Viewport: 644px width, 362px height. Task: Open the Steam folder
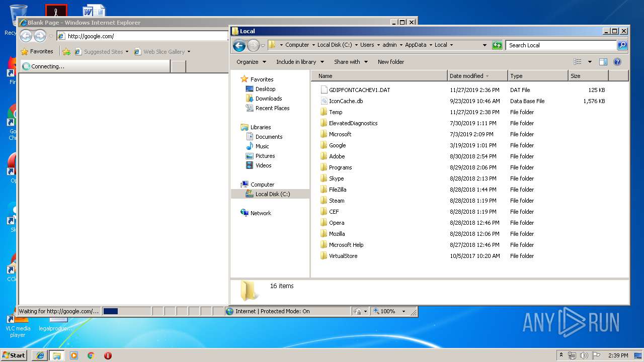point(337,201)
